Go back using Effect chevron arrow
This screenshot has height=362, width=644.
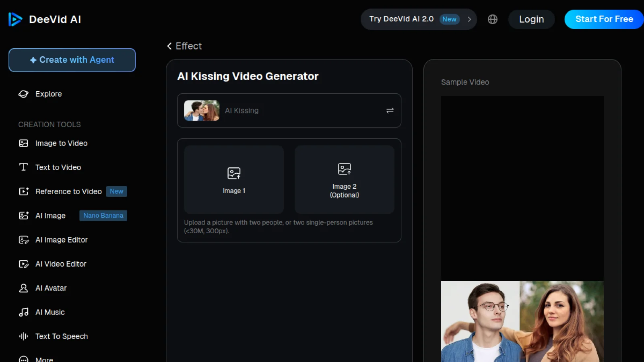tap(169, 46)
